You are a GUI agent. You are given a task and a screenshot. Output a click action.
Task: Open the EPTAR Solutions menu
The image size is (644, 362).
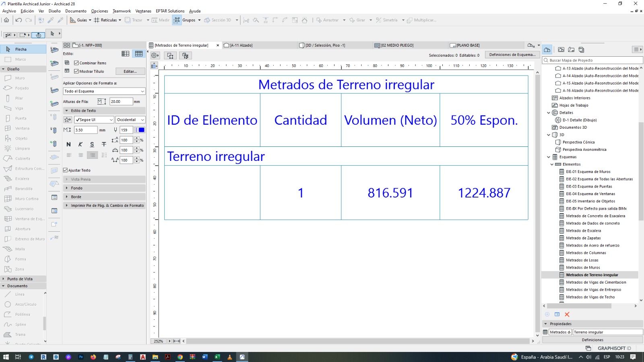point(170,11)
